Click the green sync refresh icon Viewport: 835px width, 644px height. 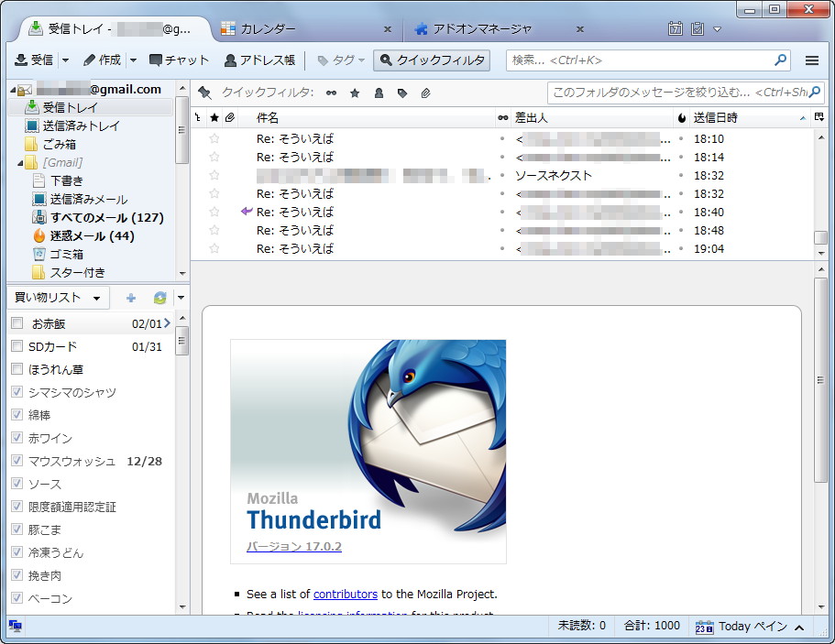[x=159, y=298]
